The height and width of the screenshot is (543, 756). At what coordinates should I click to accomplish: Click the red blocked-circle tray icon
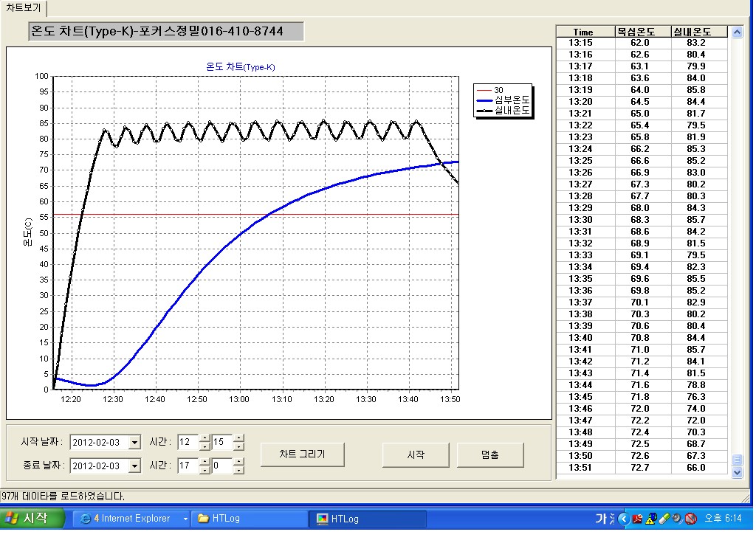691,519
